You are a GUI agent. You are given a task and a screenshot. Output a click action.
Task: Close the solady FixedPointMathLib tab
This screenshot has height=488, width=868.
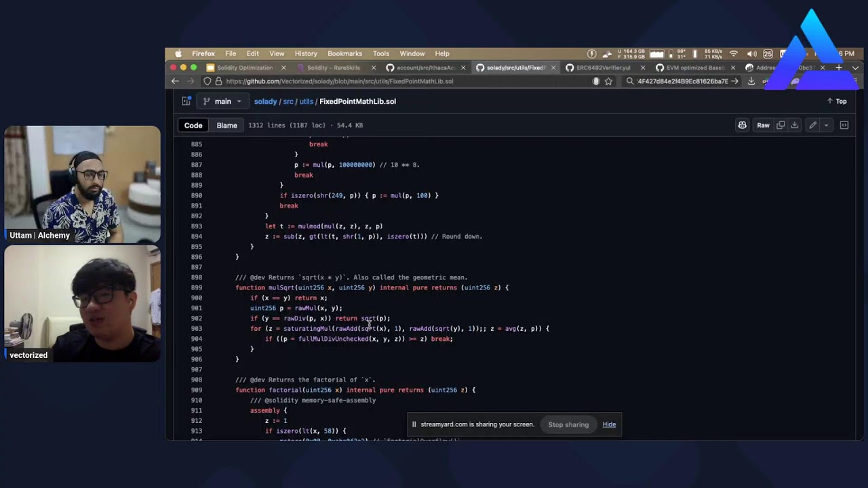tap(553, 68)
